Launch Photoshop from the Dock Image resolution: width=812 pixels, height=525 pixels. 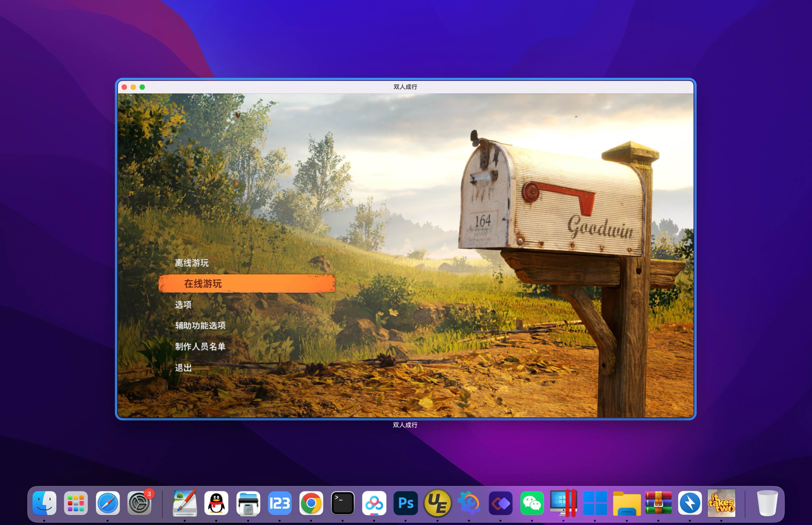406,503
